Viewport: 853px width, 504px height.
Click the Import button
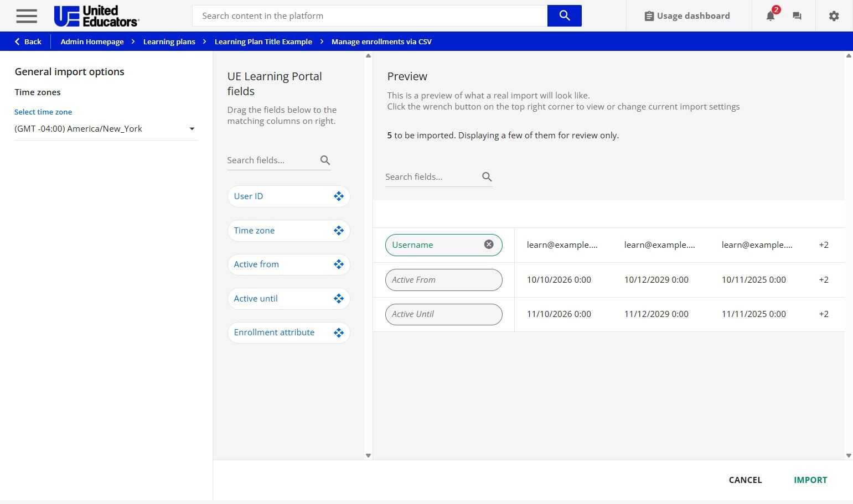click(x=810, y=480)
